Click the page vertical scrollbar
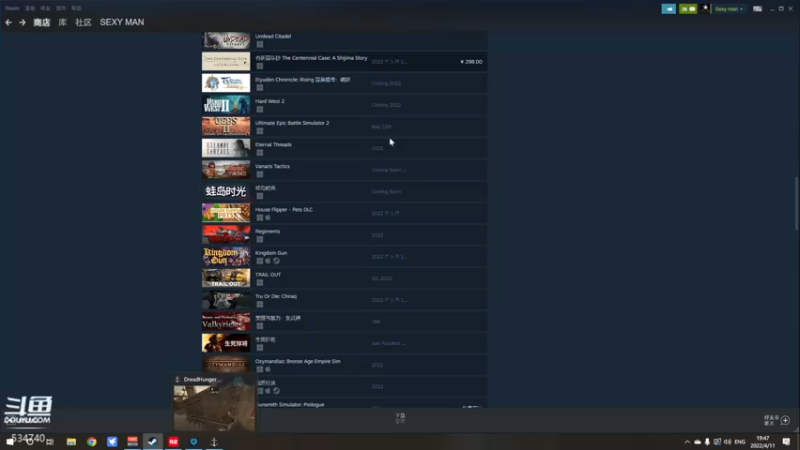The image size is (800, 450). tap(796, 204)
